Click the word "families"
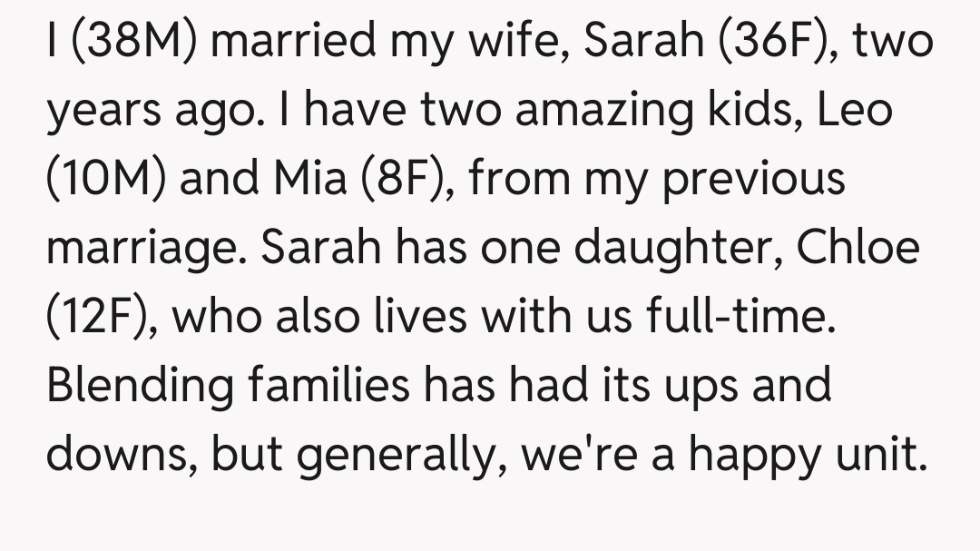Viewport: 980px width, 551px height. point(330,384)
